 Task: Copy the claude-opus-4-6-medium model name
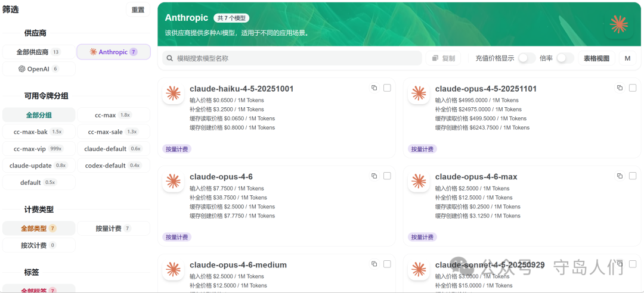click(x=374, y=264)
